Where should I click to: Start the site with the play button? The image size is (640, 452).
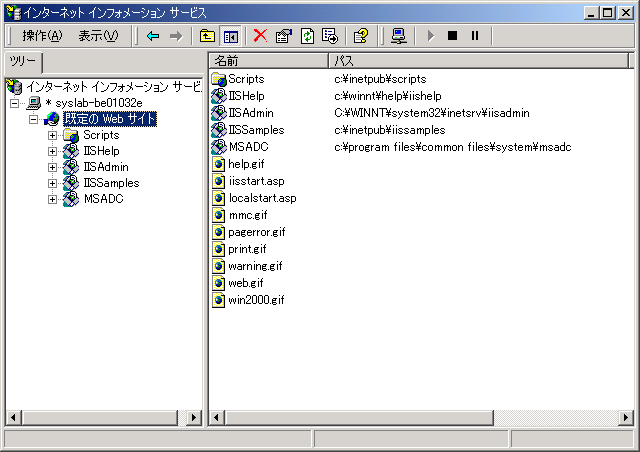point(430,36)
